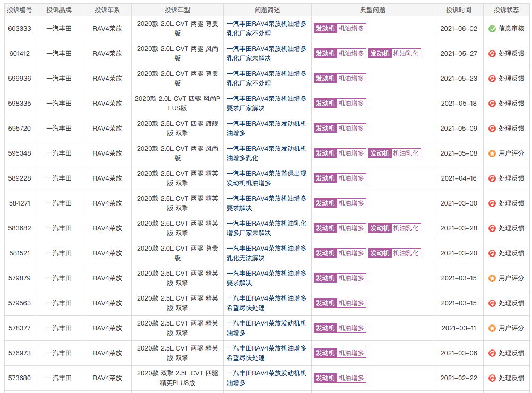The height and width of the screenshot is (393, 532).
Task: Click red status icon in row 598335
Action: pyautogui.click(x=492, y=104)
